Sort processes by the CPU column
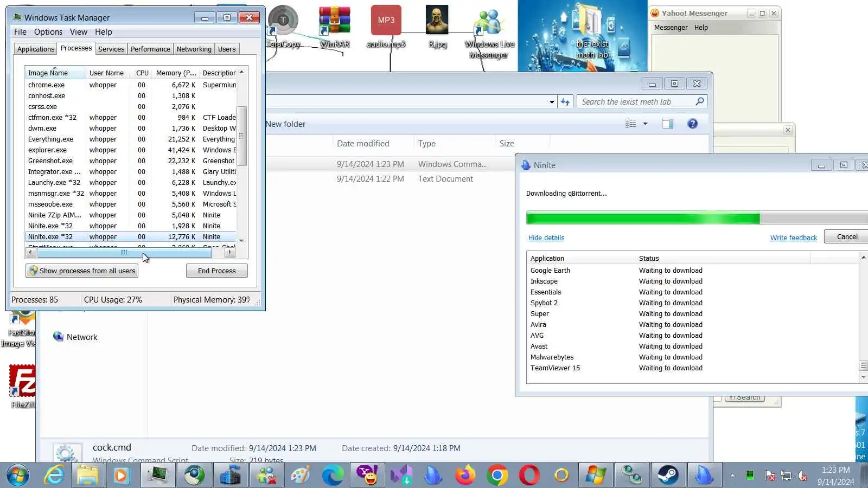 pos(142,73)
